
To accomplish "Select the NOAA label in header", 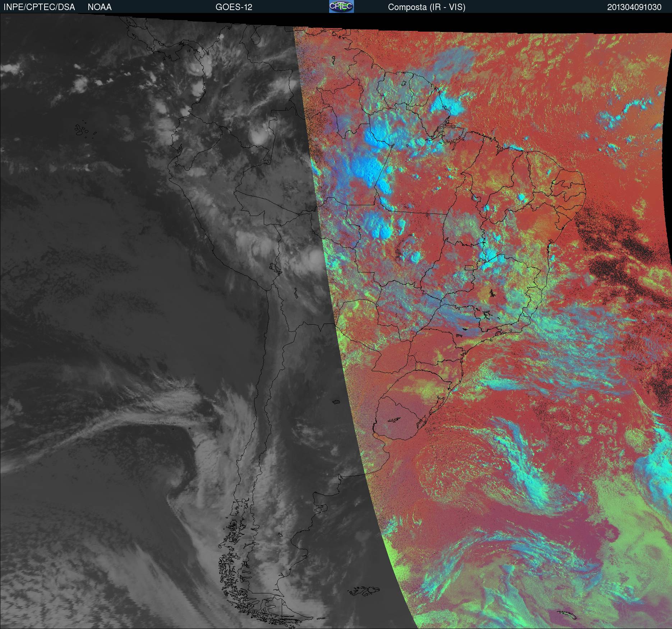I will click(100, 7).
